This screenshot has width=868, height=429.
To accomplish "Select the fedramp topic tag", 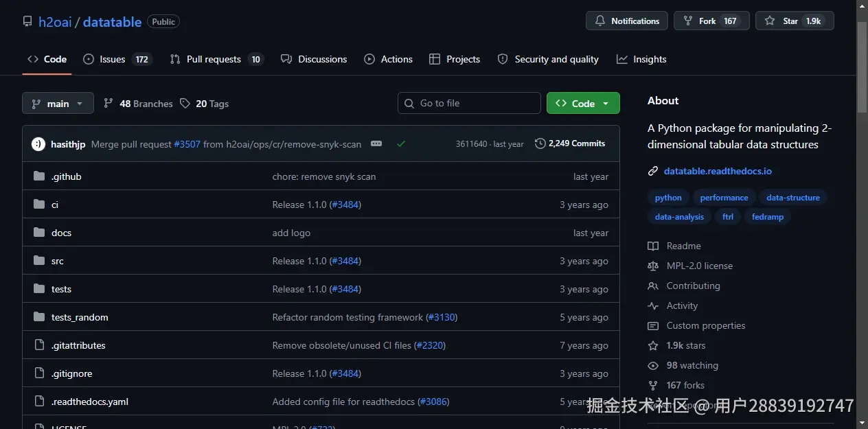I will [768, 217].
